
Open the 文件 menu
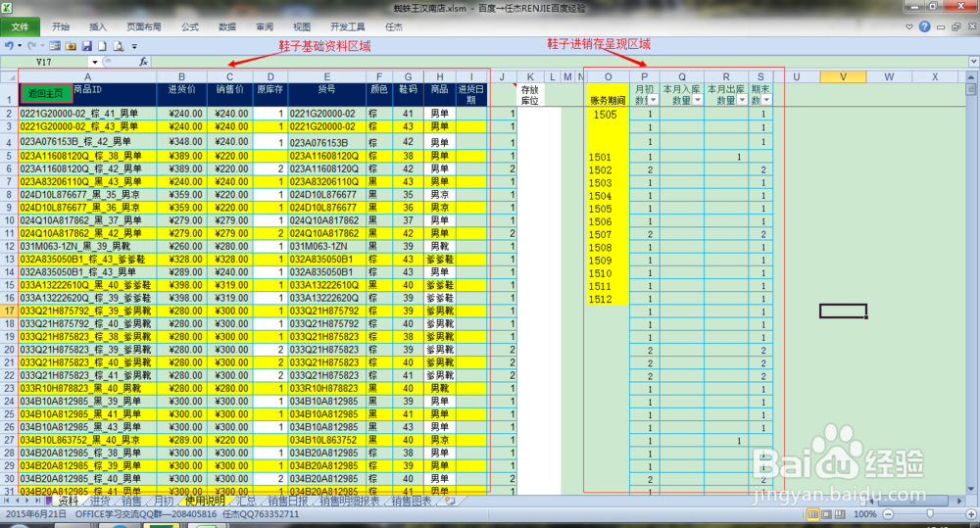point(20,26)
